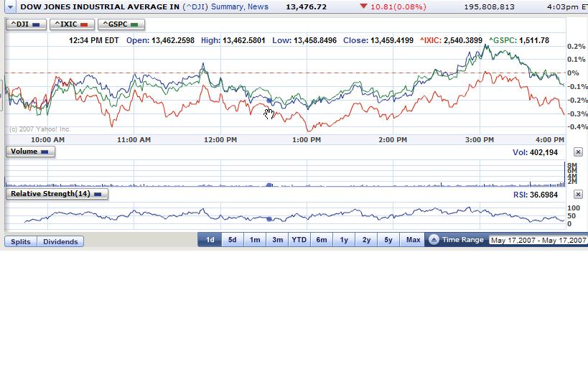Screen dimensions: 588x367
Task: Click the date range field May 17, 2007
Action: [538, 241]
